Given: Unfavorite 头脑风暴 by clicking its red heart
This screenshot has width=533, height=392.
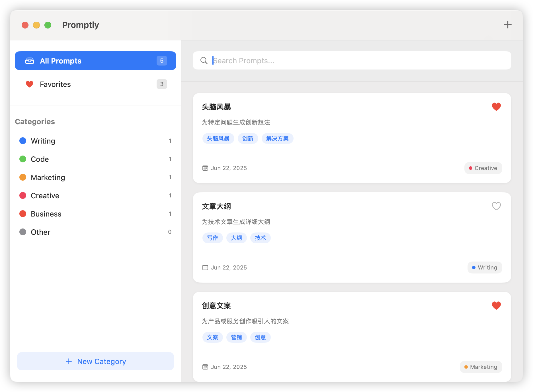Looking at the screenshot, I should (496, 107).
